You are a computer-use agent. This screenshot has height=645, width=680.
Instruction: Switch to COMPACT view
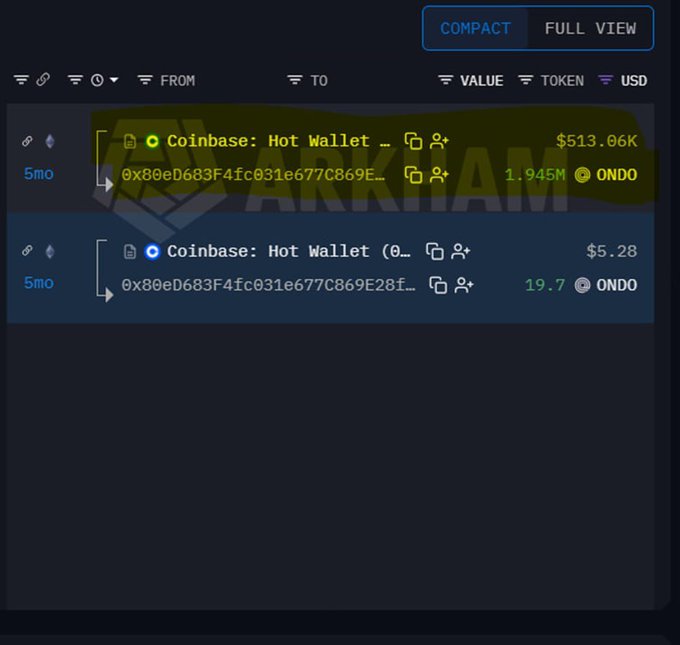(x=475, y=29)
